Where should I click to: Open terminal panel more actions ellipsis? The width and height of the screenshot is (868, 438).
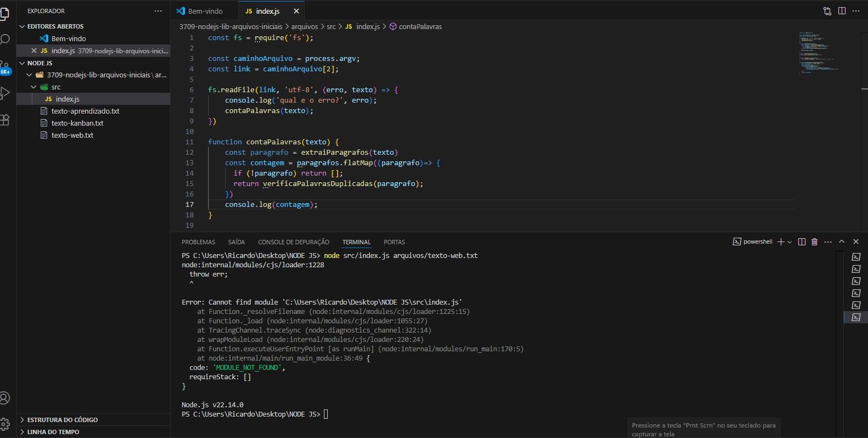point(828,242)
